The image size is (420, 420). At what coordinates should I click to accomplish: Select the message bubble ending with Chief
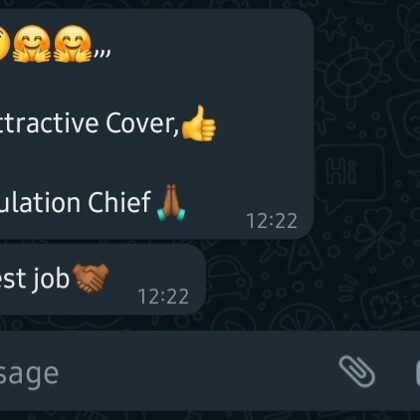pos(156,124)
